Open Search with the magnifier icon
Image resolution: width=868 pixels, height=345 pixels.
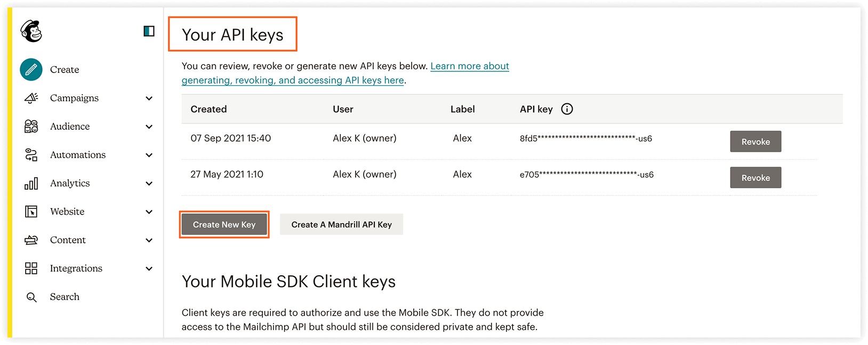pyautogui.click(x=31, y=297)
